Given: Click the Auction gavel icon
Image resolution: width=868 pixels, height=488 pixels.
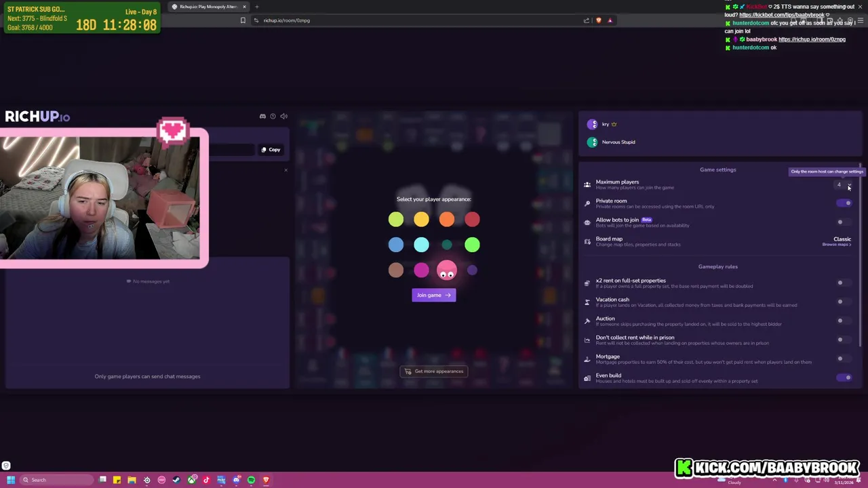Looking at the screenshot, I should pyautogui.click(x=587, y=321).
